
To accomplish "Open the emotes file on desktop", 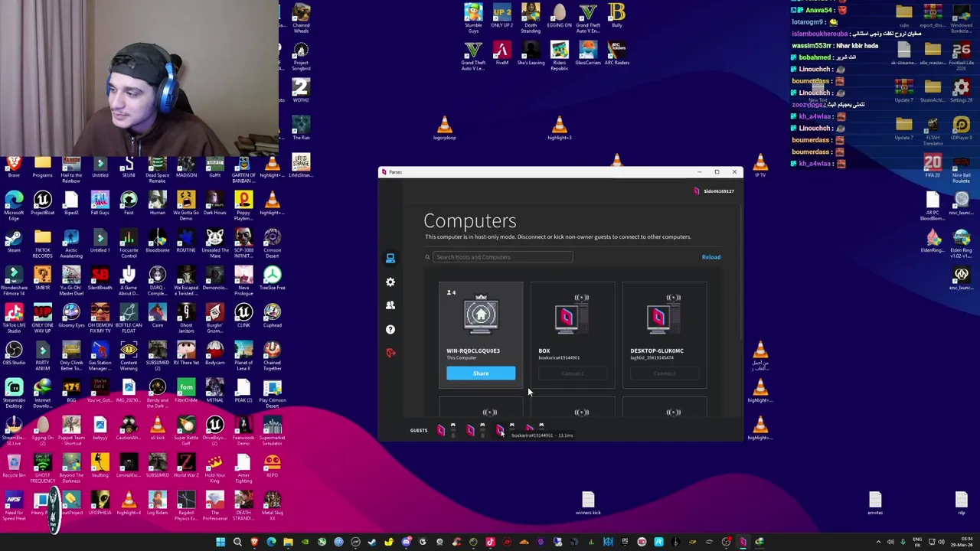I will point(875,503).
